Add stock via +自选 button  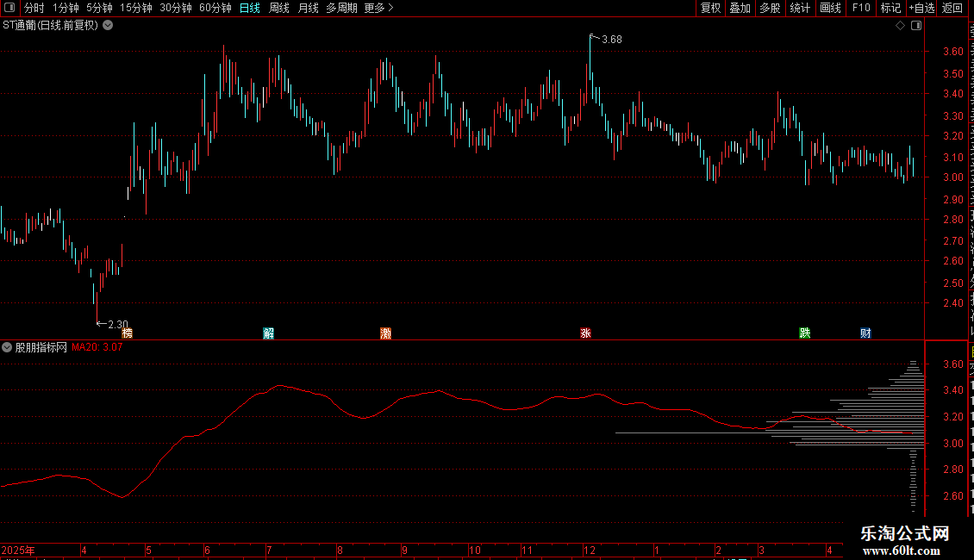point(921,8)
